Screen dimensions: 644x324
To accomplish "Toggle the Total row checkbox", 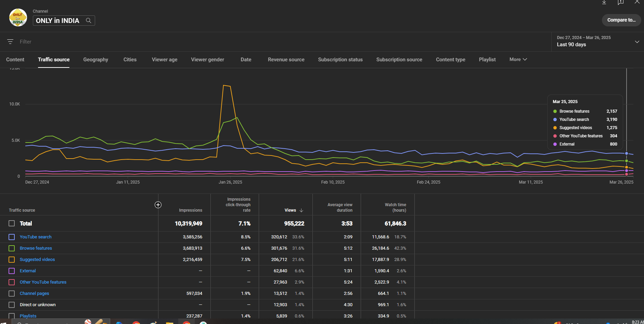I will point(12,223).
